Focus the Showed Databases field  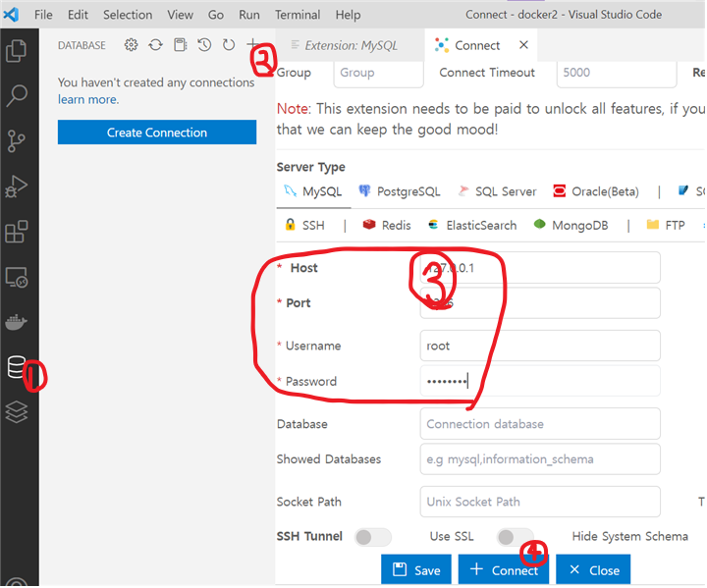point(540,459)
